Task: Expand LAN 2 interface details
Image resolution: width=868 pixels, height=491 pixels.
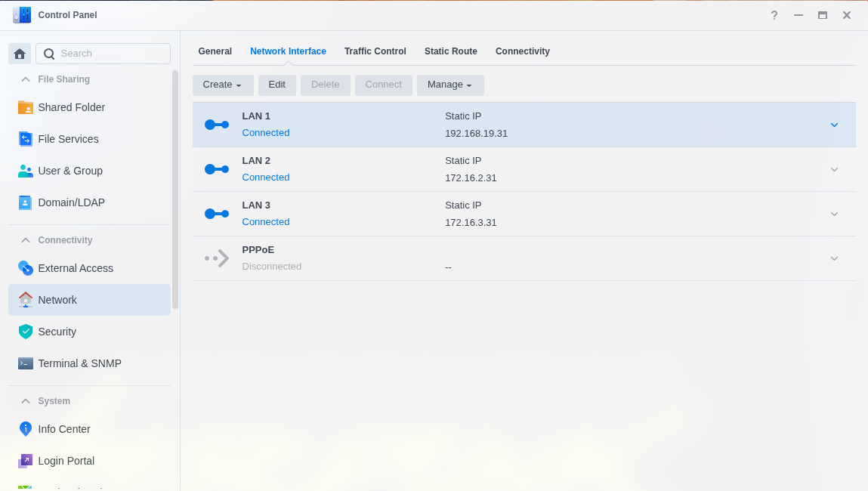Action: [834, 169]
